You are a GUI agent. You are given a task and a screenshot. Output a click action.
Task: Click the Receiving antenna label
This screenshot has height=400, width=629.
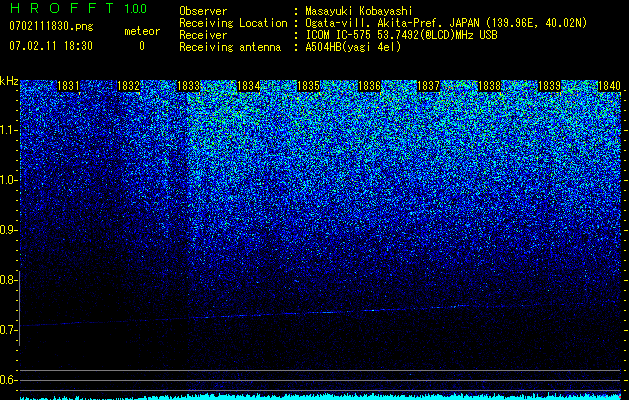230,47
